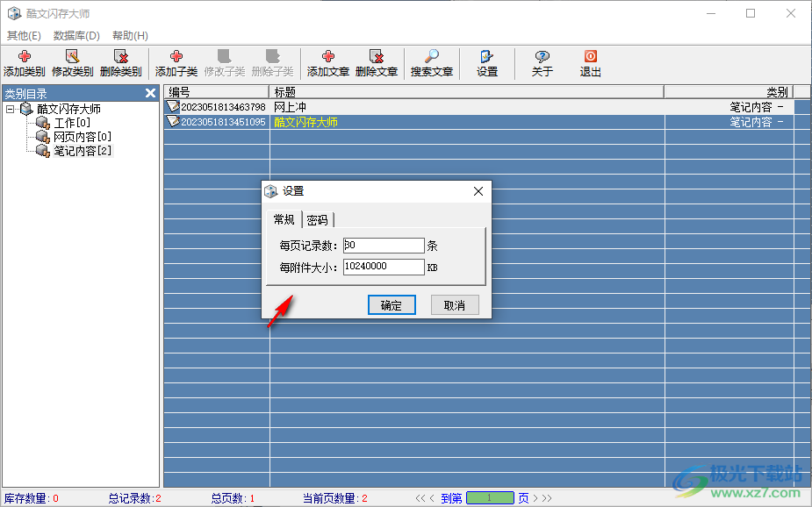The image size is (812, 507).
Task: Click the greyed 修改子类 toolbar icon
Action: tap(224, 64)
